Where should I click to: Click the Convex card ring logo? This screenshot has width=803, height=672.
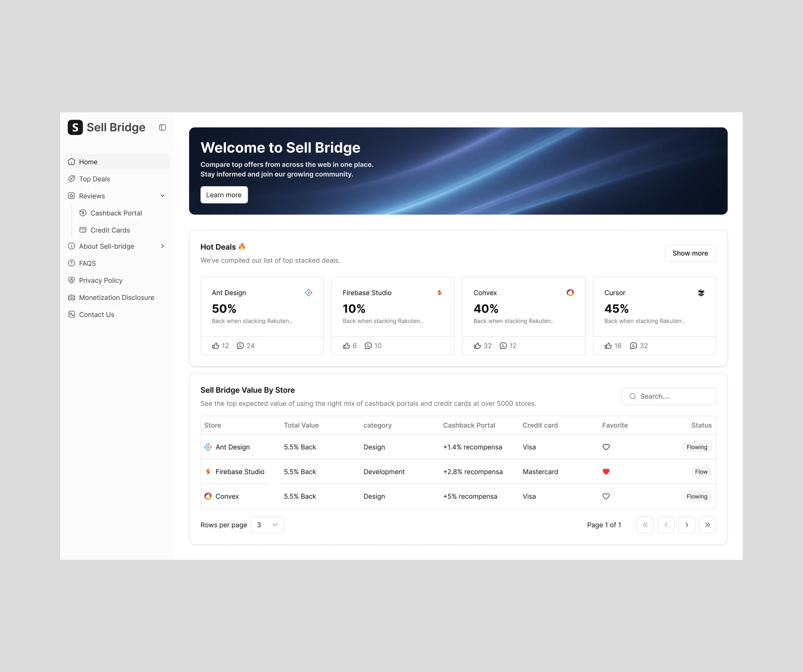pos(570,292)
